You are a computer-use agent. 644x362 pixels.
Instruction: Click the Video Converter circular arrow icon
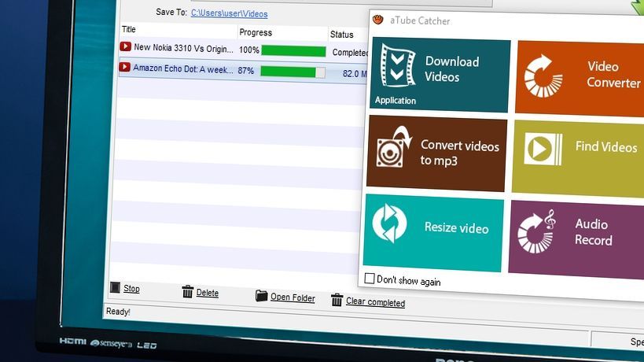pos(543,76)
